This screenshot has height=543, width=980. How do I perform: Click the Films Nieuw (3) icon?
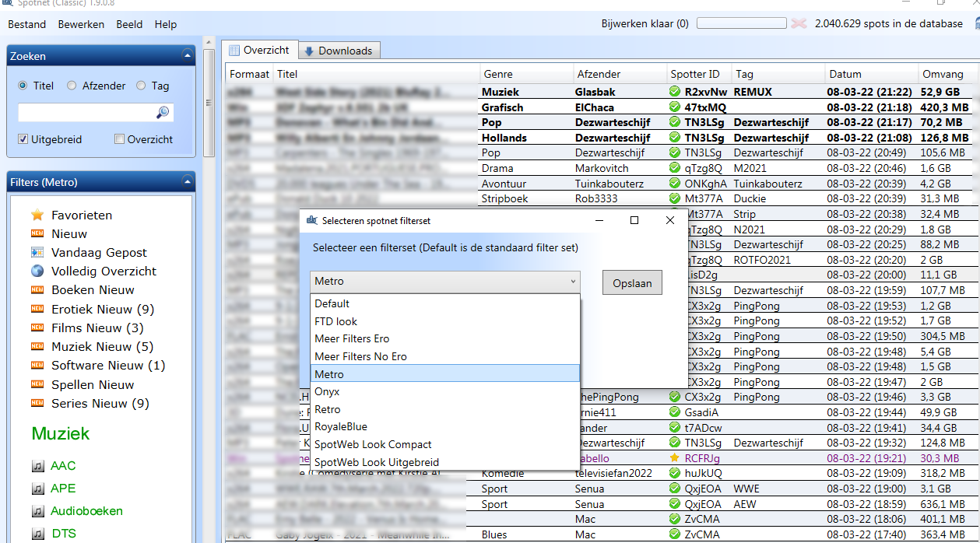pos(37,328)
